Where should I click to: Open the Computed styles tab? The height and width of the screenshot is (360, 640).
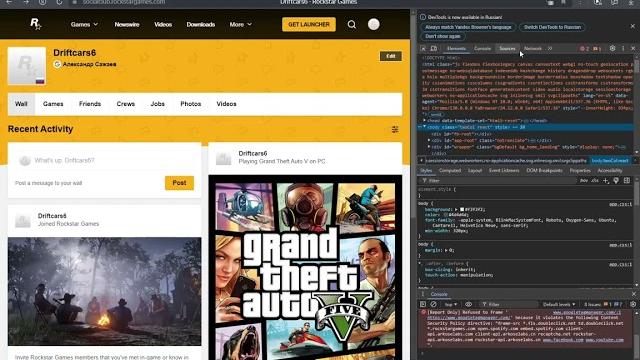point(450,171)
